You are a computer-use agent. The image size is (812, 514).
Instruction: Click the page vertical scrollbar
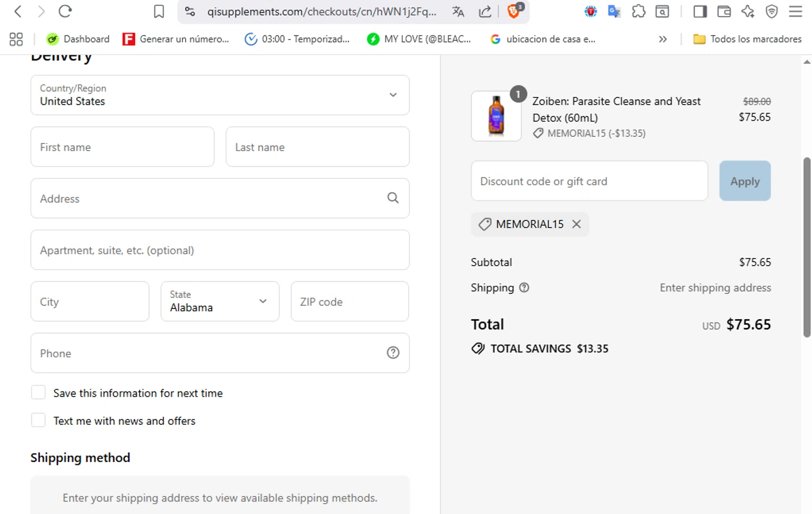coord(807,247)
